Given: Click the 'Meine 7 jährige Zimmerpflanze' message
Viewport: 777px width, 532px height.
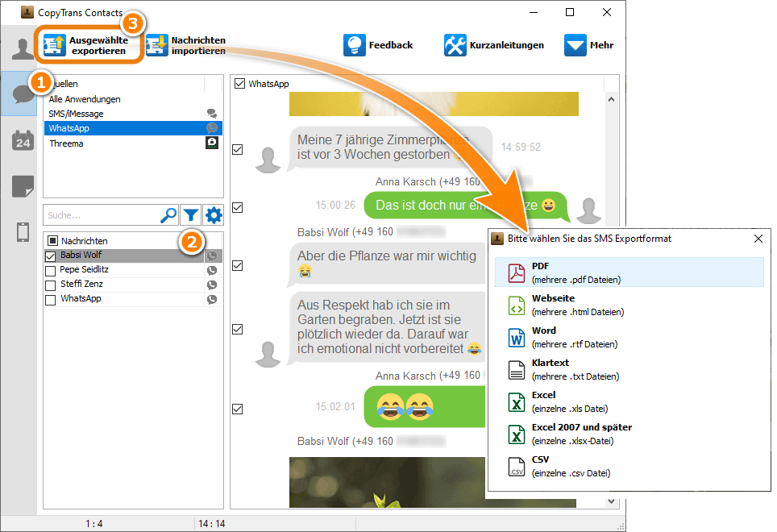Looking at the screenshot, I should pos(390,148).
